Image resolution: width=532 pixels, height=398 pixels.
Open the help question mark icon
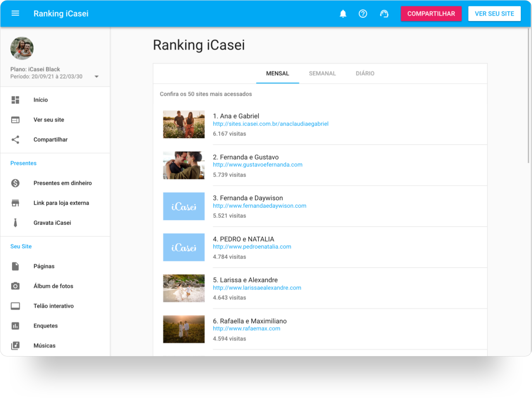(363, 14)
